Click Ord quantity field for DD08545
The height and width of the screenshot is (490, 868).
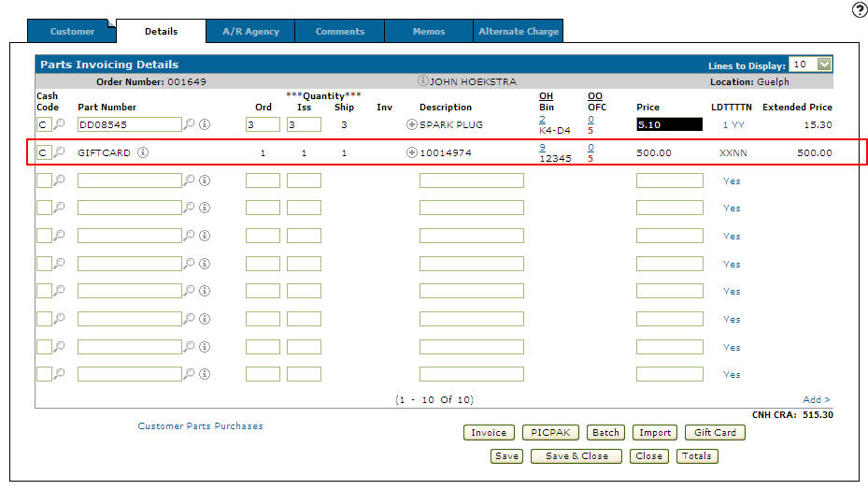pyautogui.click(x=263, y=124)
